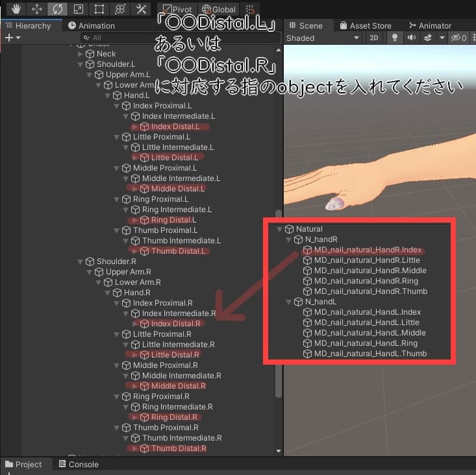Toggle scene lighting with the lightbulb

(x=394, y=38)
